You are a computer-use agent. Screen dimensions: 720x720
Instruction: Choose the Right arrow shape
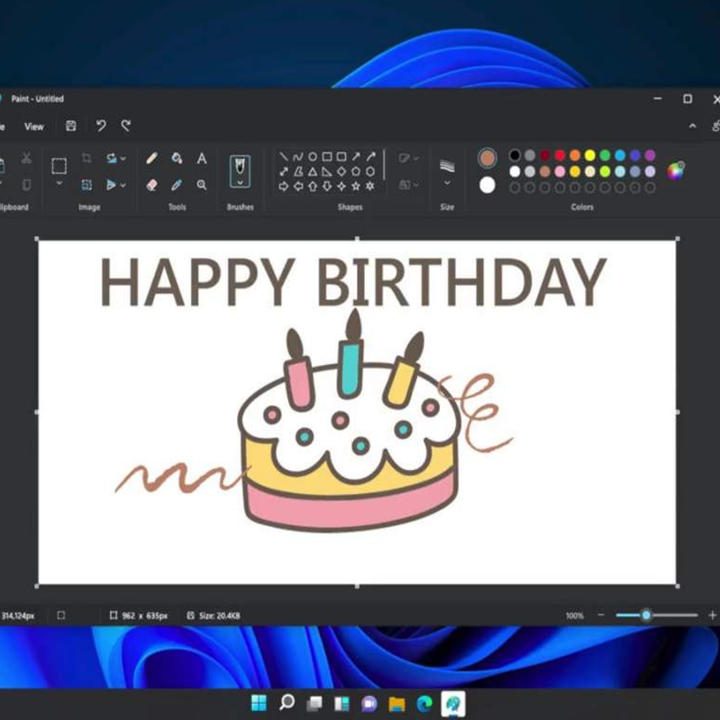[284, 186]
